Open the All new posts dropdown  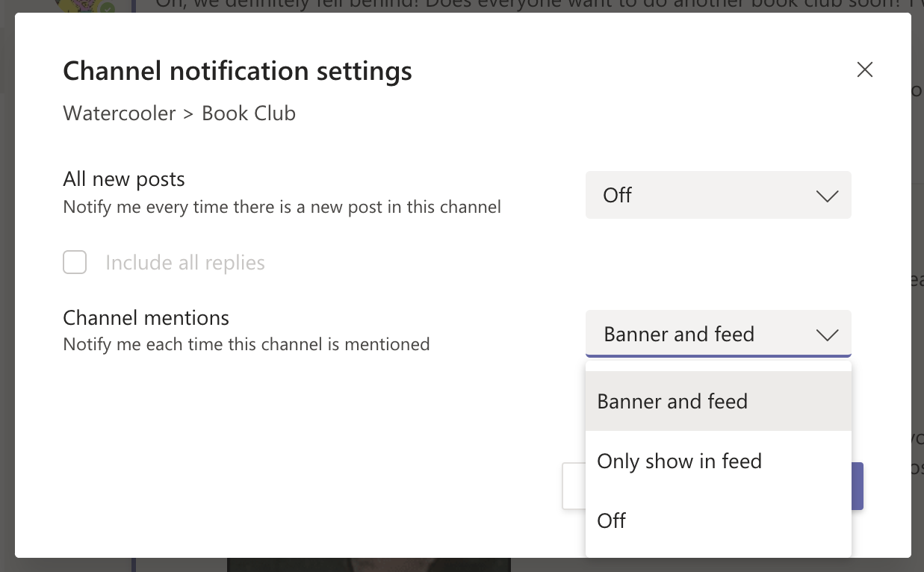718,195
